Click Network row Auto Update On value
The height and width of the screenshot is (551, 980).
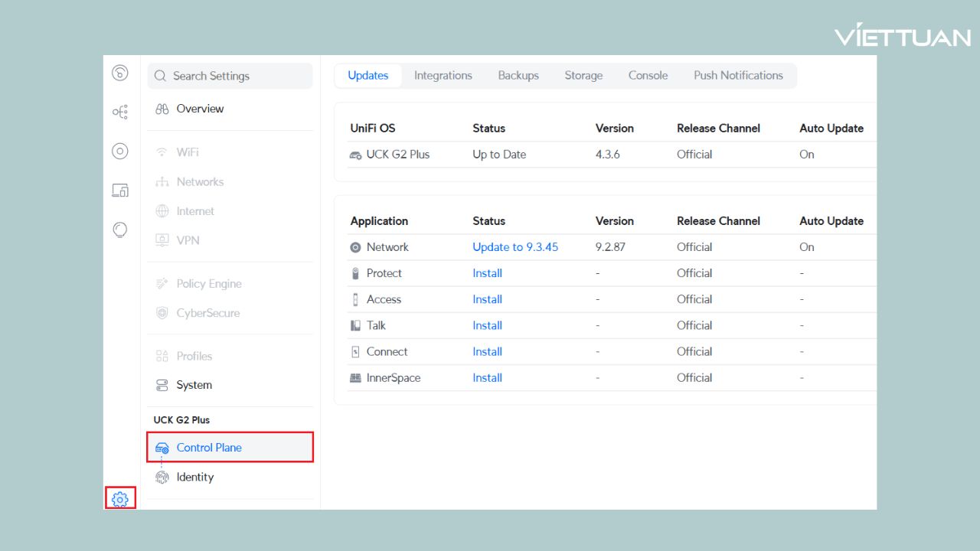pyautogui.click(x=807, y=247)
